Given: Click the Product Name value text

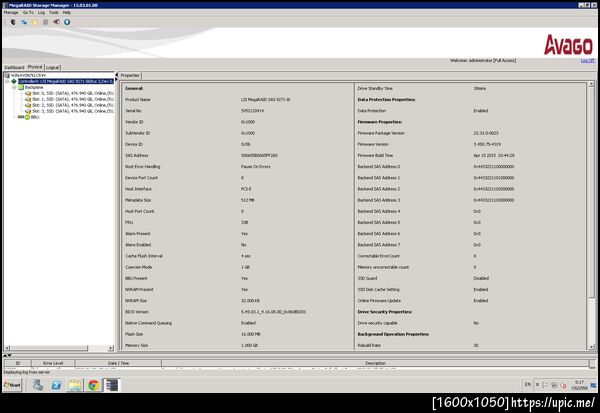Looking at the screenshot, I should (265, 100).
